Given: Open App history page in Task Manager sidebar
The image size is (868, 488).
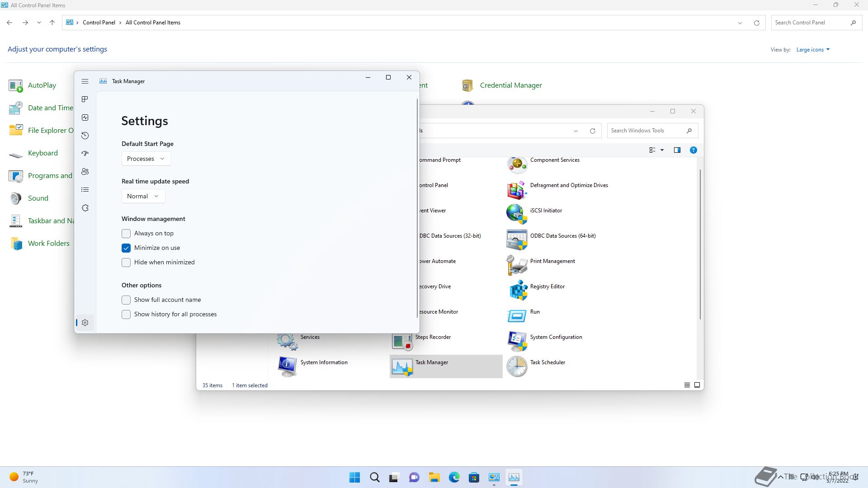Looking at the screenshot, I should click(85, 136).
